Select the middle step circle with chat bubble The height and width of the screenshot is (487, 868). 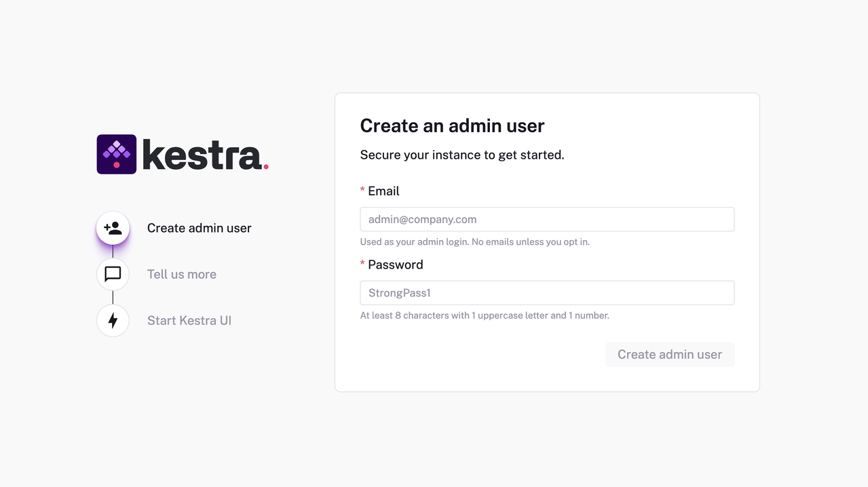[x=113, y=274]
